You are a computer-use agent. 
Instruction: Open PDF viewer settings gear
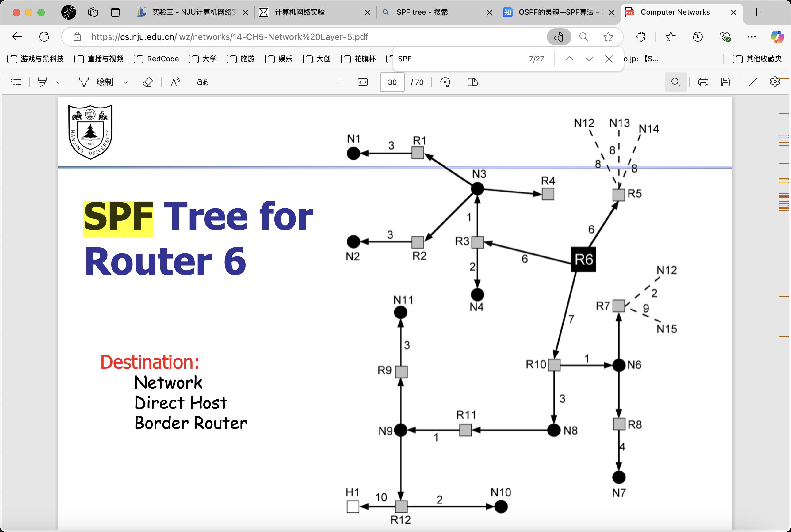775,82
